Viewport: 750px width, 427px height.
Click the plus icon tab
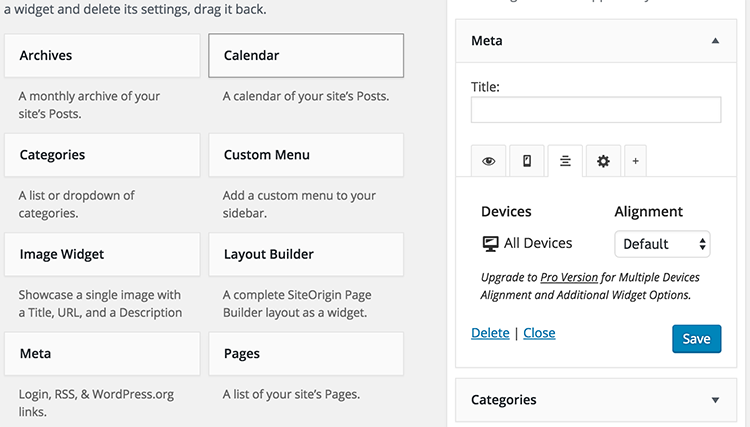pos(635,161)
